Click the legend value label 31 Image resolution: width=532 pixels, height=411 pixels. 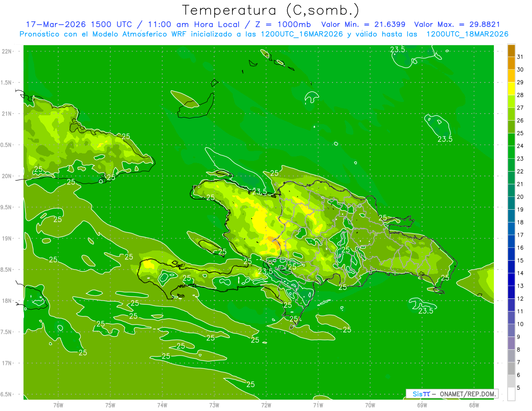point(520,57)
